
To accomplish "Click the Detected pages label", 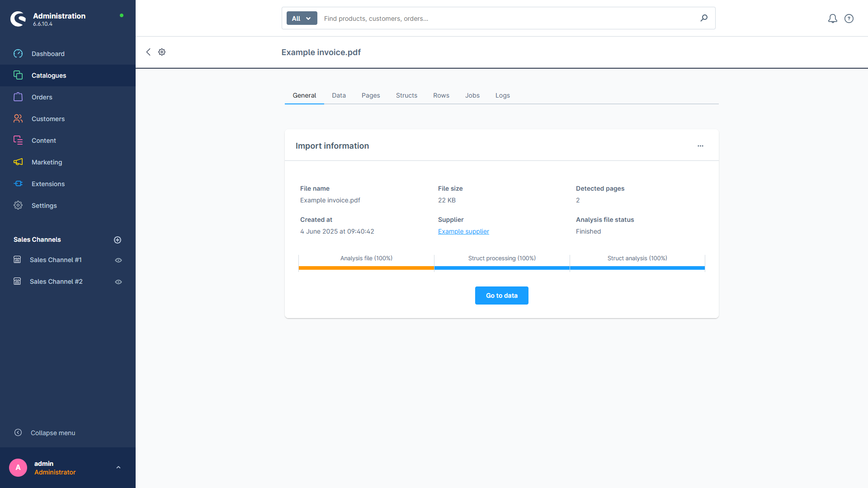I will tap(600, 188).
